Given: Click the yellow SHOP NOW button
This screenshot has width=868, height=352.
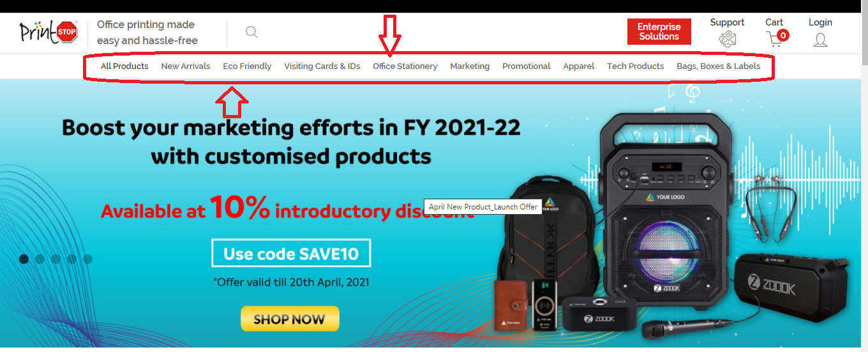Looking at the screenshot, I should [x=290, y=319].
